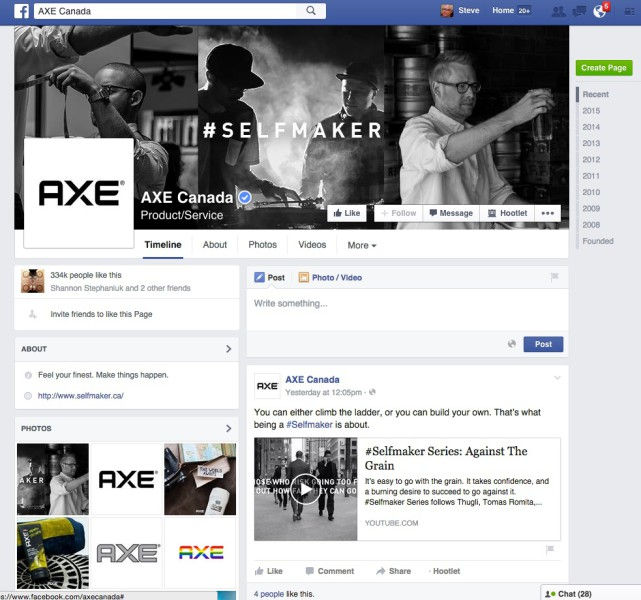Jump to 2012 in timeline navigator
The height and width of the screenshot is (600, 641).
[x=591, y=159]
